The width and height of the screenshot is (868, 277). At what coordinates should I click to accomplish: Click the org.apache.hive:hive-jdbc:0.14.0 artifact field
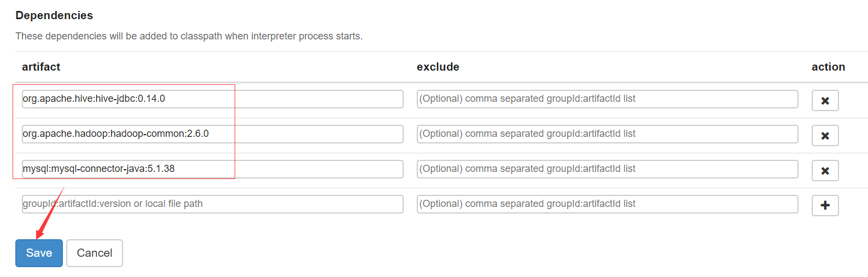tap(212, 99)
